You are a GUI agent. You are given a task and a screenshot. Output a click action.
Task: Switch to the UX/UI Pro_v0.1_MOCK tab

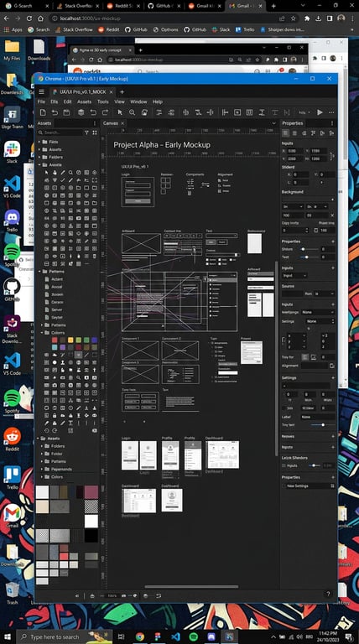[x=82, y=91]
